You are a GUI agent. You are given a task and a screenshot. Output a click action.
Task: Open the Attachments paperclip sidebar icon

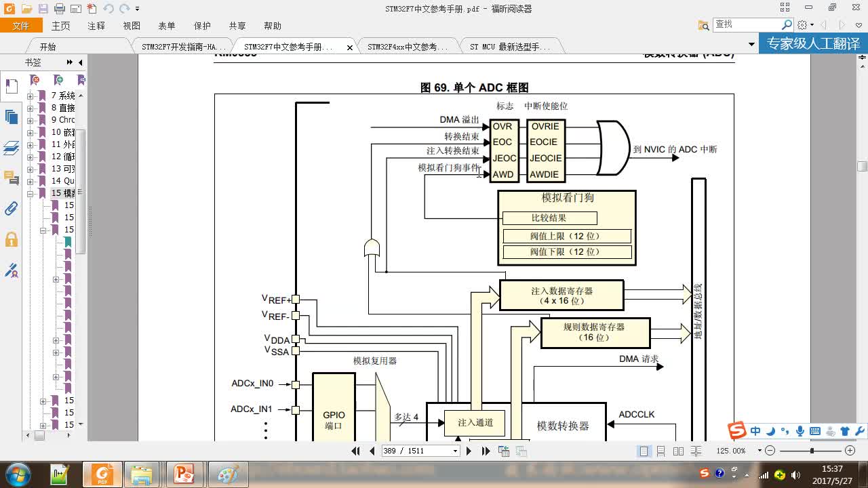tap(11, 209)
